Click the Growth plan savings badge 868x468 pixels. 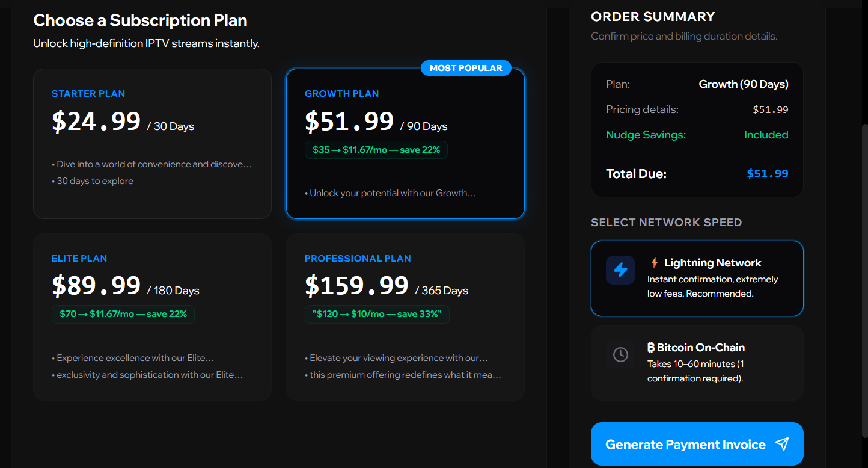click(376, 150)
